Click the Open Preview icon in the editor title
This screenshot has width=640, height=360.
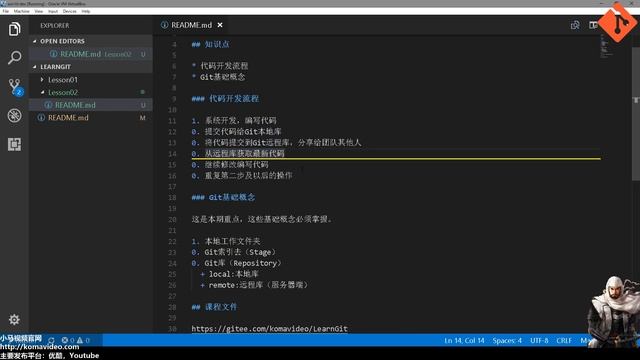coord(575,25)
